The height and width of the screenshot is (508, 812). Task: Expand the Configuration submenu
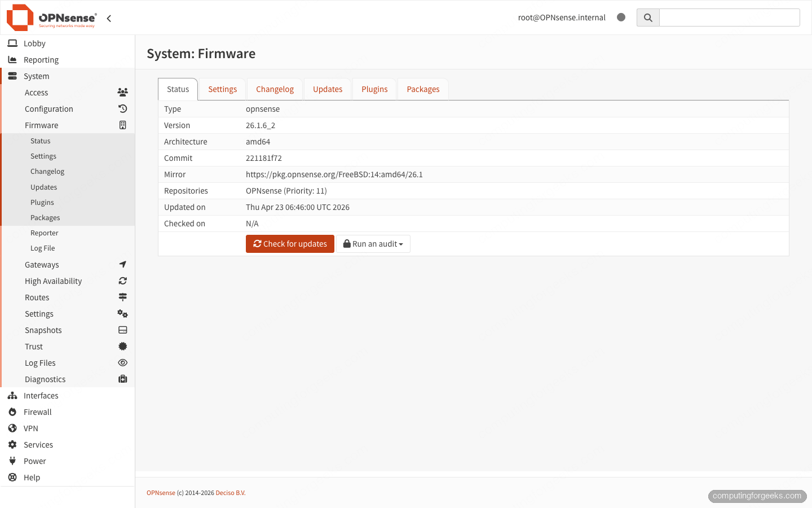pyautogui.click(x=68, y=109)
